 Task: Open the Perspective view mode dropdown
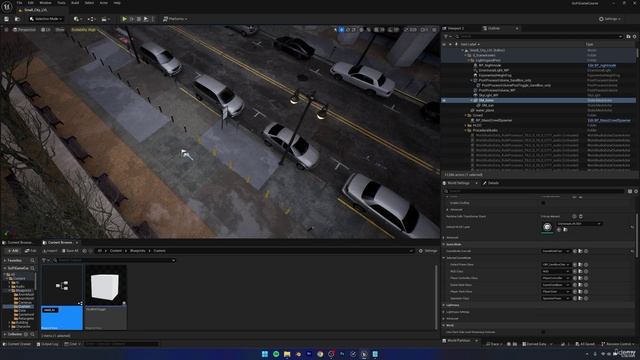[24, 30]
